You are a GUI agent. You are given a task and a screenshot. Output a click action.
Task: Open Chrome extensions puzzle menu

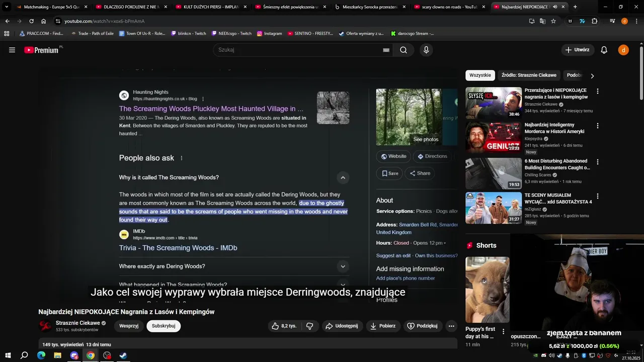pyautogui.click(x=595, y=21)
